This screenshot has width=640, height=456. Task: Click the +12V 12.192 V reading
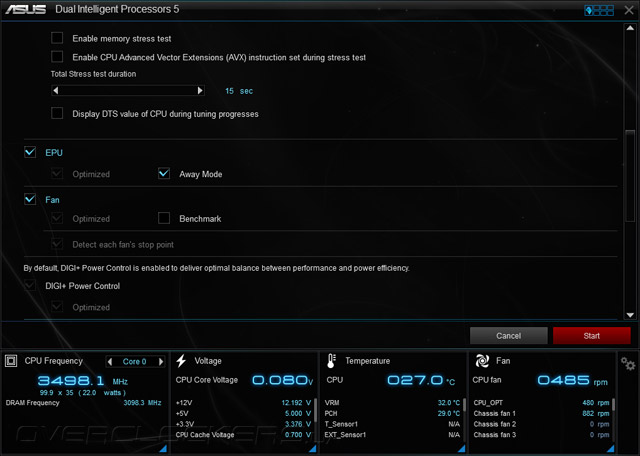tap(296, 403)
